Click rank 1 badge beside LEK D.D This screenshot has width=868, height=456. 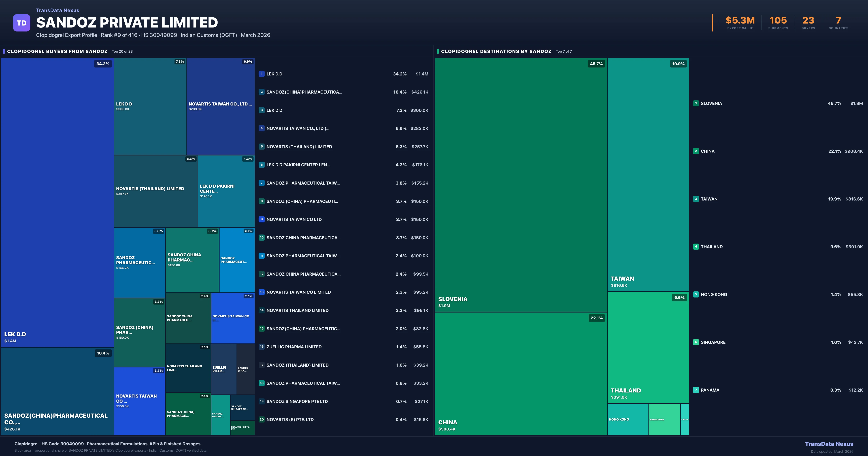pos(261,74)
